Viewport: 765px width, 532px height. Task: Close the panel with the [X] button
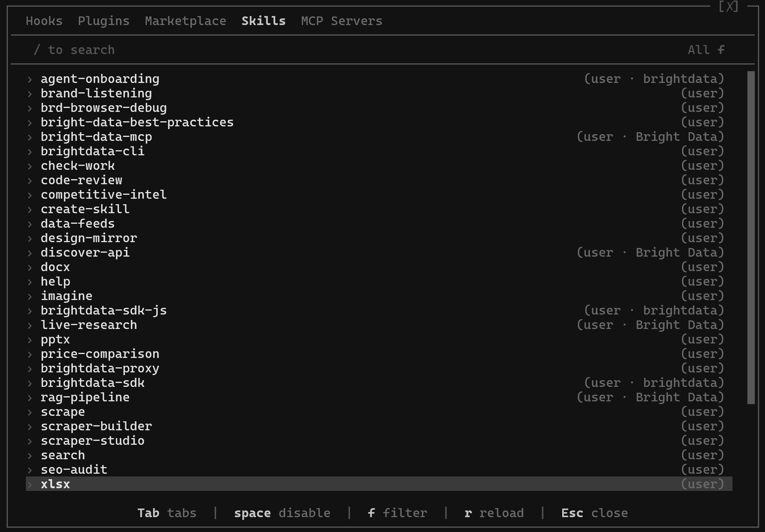[728, 7]
